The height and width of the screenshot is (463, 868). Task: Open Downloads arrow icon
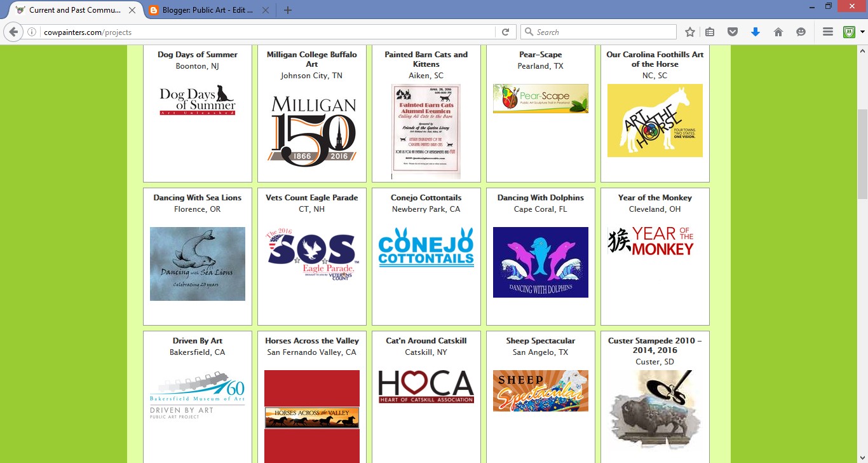coord(756,32)
